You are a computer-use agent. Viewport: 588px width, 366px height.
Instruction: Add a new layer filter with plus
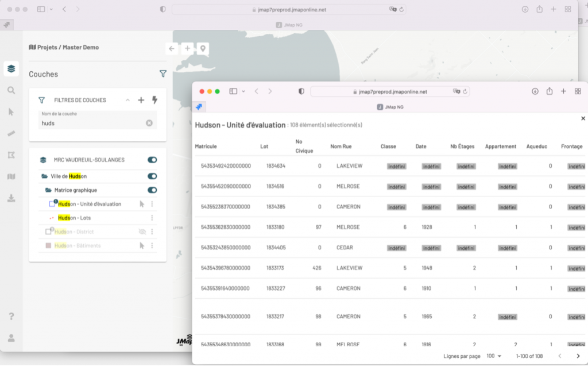coord(141,100)
